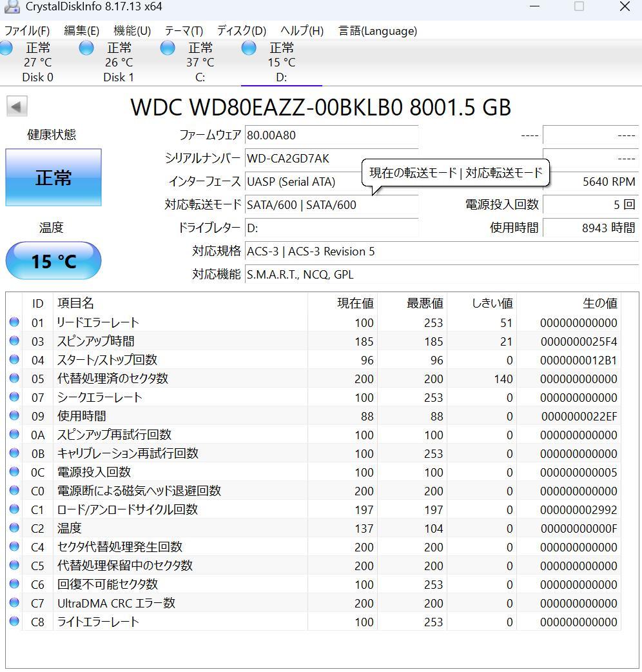
Task: Open the 言語(Language) menu
Action: (x=378, y=30)
